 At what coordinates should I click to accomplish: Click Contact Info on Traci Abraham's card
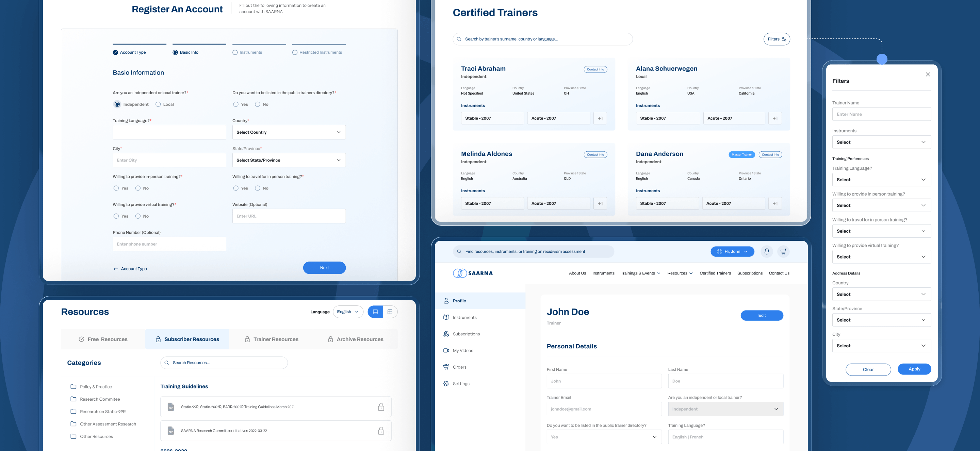click(x=595, y=70)
